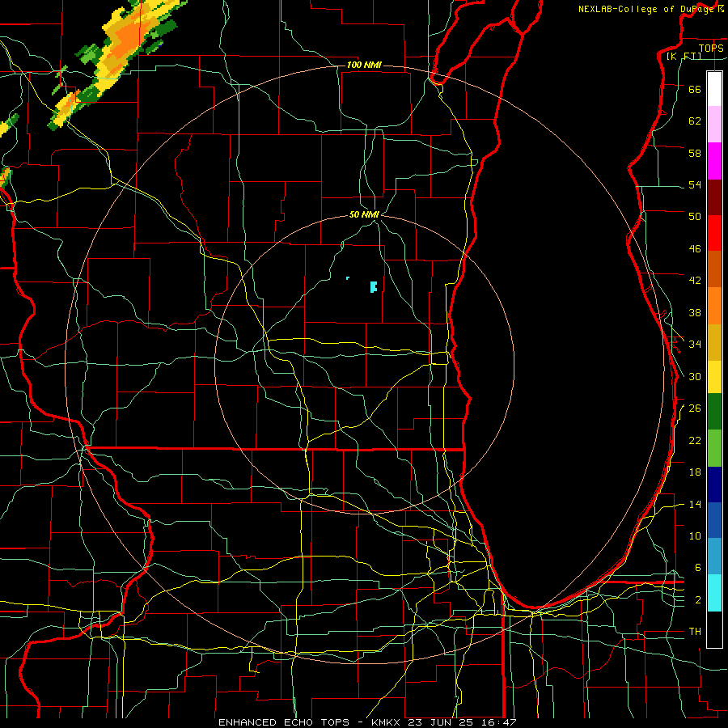Select the '50' legend value
Screen dimensions: 728x728
[x=695, y=216]
